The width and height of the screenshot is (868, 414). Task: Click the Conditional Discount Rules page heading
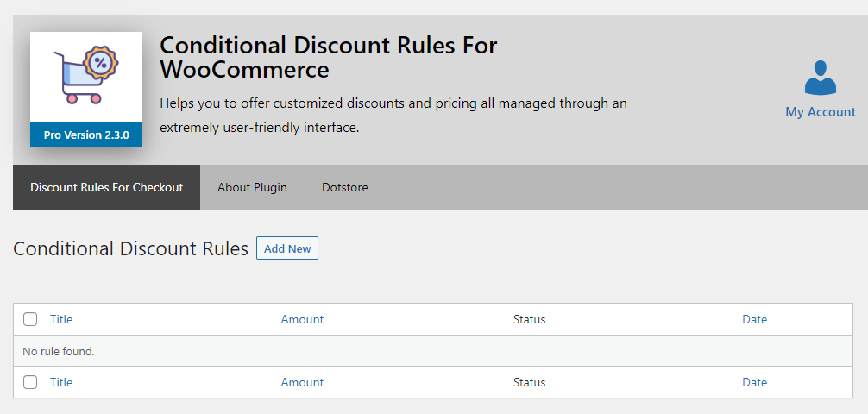tap(130, 248)
